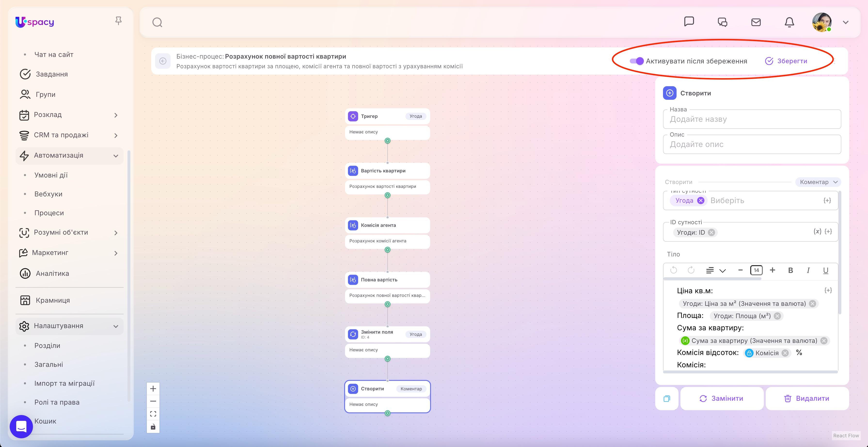Click the Uspacy logo
Screen dimensions: 868x447
35,22
